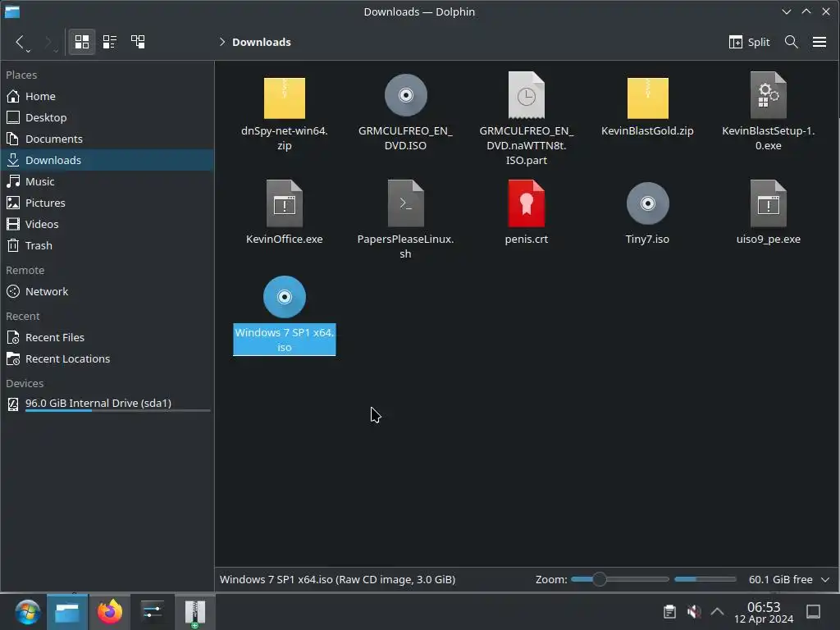Select the red certificate .crt file icon

click(527, 203)
